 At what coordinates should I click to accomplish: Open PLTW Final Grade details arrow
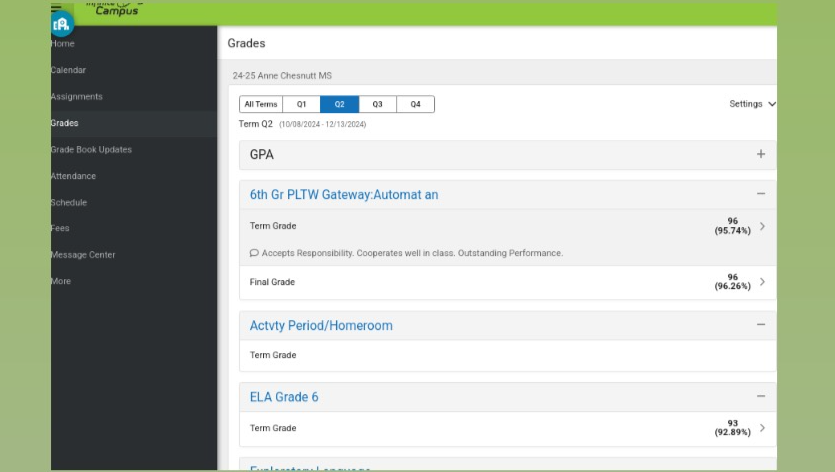pos(762,282)
